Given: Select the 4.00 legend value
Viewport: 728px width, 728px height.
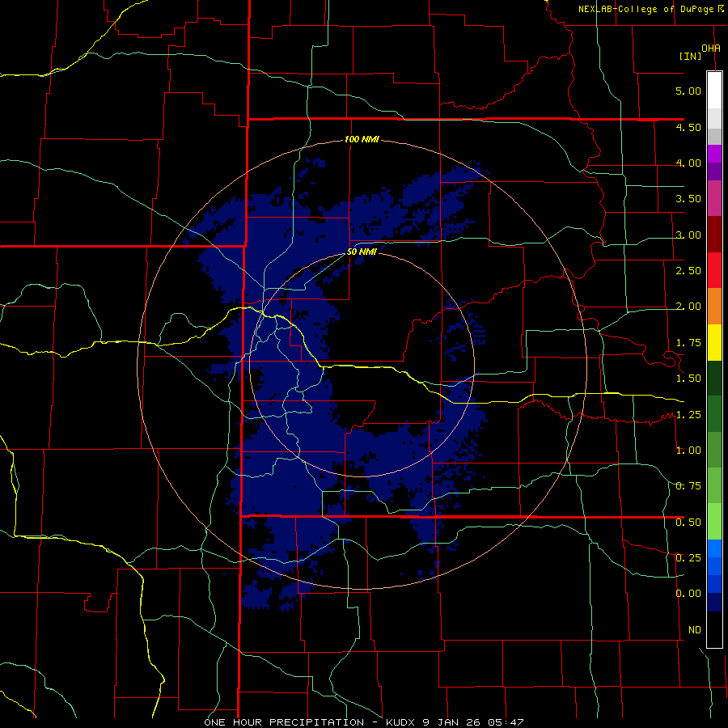Looking at the screenshot, I should pos(688,163).
